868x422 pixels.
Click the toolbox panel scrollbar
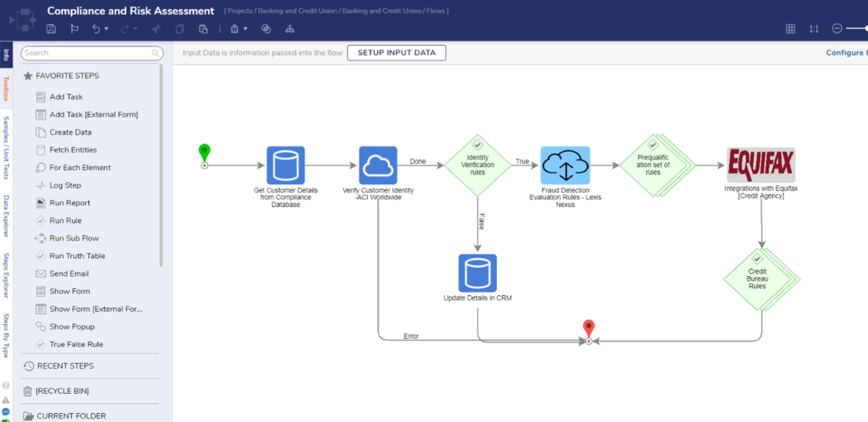coord(161,165)
